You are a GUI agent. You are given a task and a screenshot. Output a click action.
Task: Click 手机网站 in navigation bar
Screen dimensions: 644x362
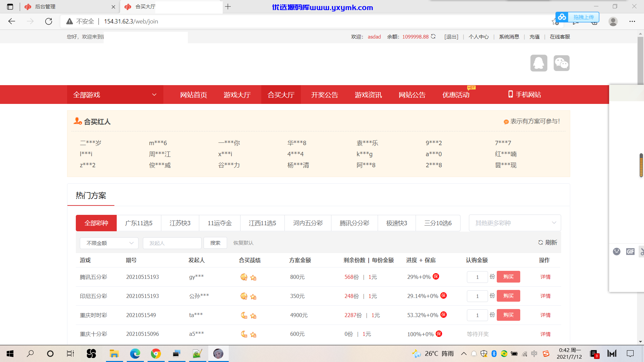pos(525,95)
